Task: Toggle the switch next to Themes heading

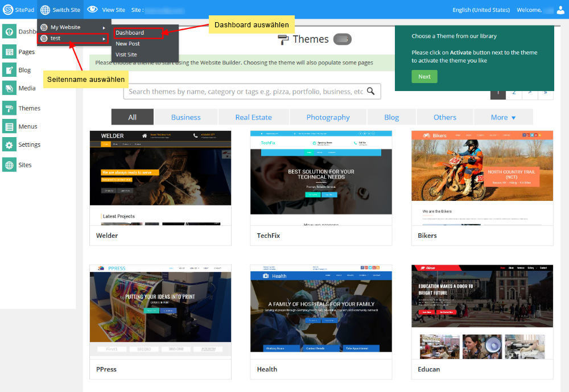Action: pos(343,39)
